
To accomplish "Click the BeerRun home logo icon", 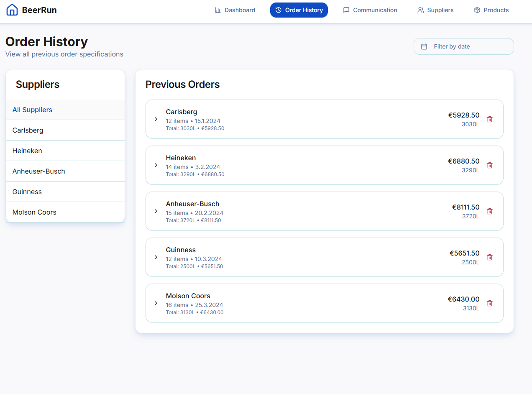I will (12, 10).
